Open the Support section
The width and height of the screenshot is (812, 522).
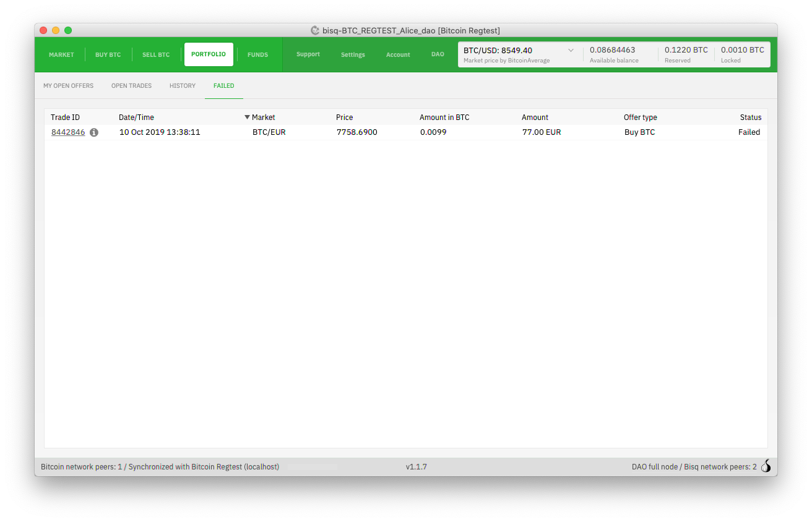coord(308,54)
